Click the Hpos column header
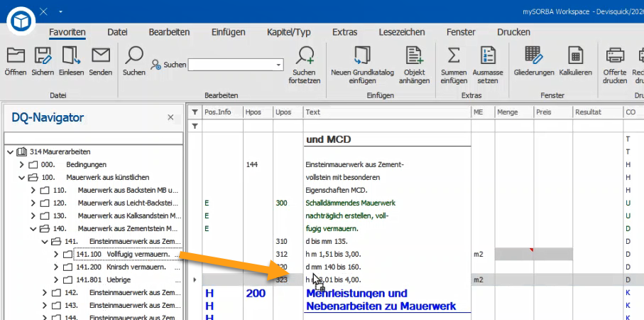Screen dimensions: 644x320 258,112
